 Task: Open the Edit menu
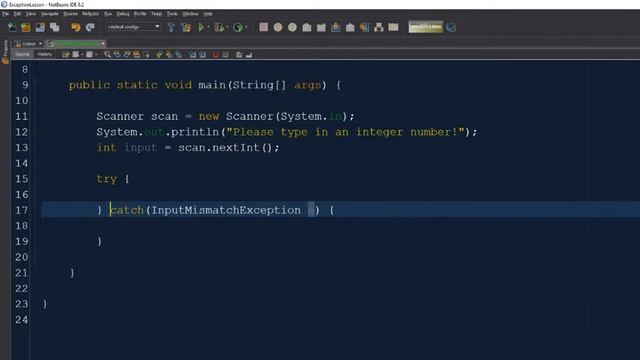click(x=17, y=14)
